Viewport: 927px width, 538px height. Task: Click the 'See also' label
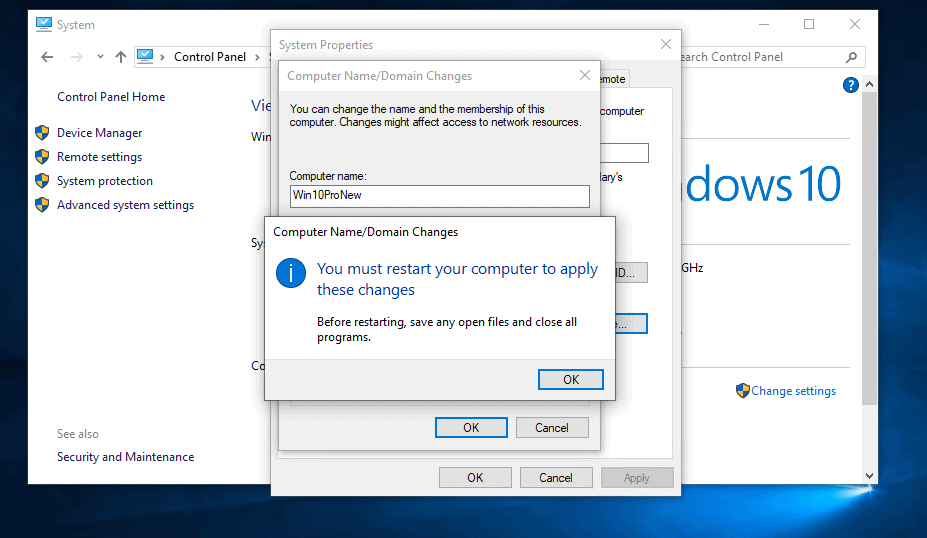click(77, 434)
